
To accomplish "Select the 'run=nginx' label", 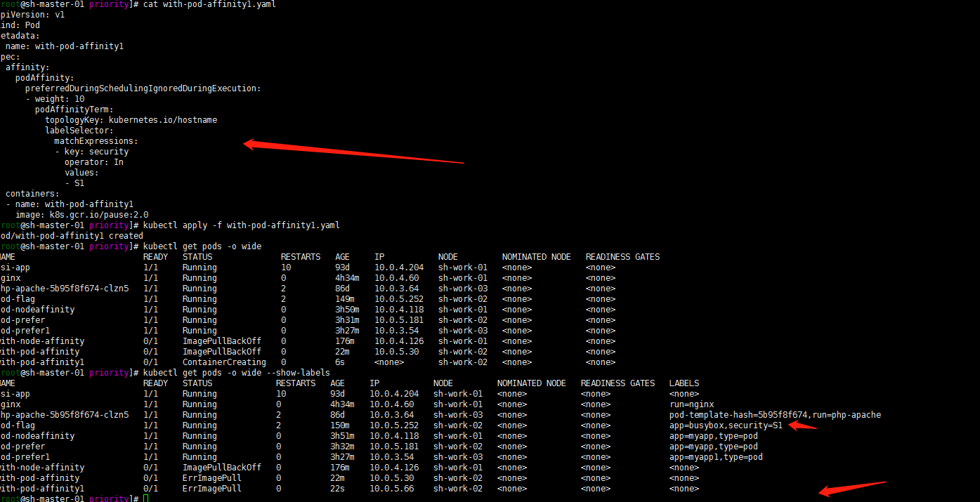I will click(x=692, y=404).
